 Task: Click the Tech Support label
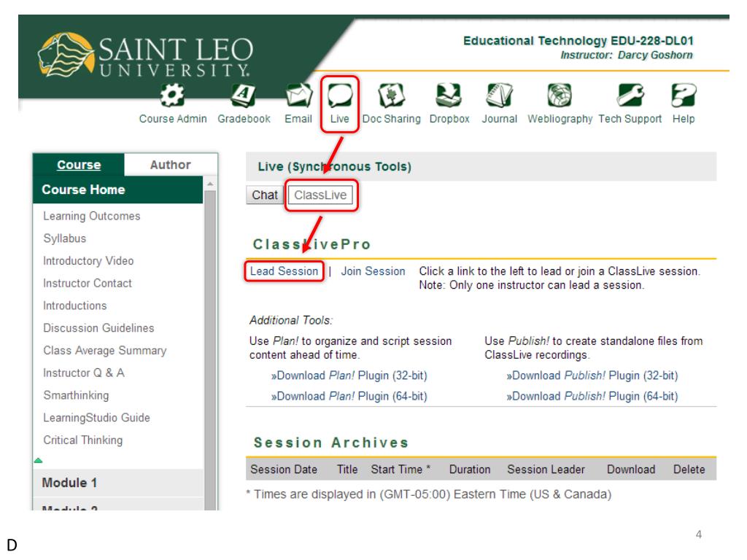(x=630, y=119)
